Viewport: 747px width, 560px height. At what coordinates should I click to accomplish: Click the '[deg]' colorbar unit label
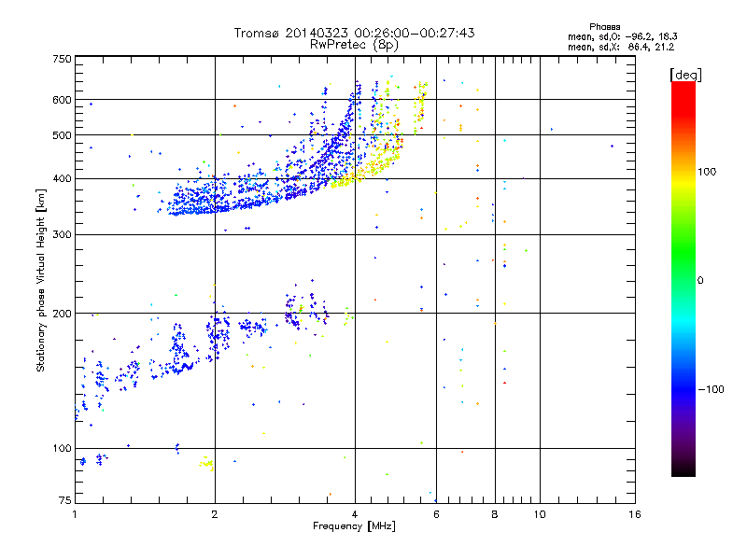coord(685,75)
